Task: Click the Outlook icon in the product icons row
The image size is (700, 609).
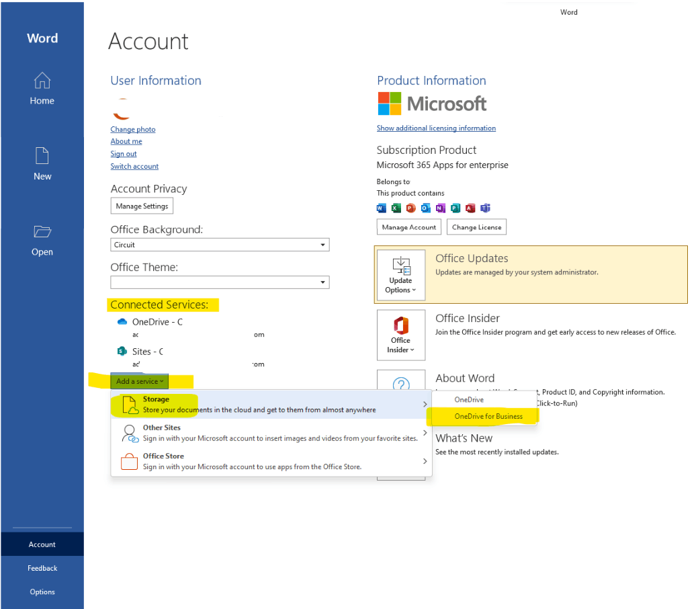Action: click(426, 208)
